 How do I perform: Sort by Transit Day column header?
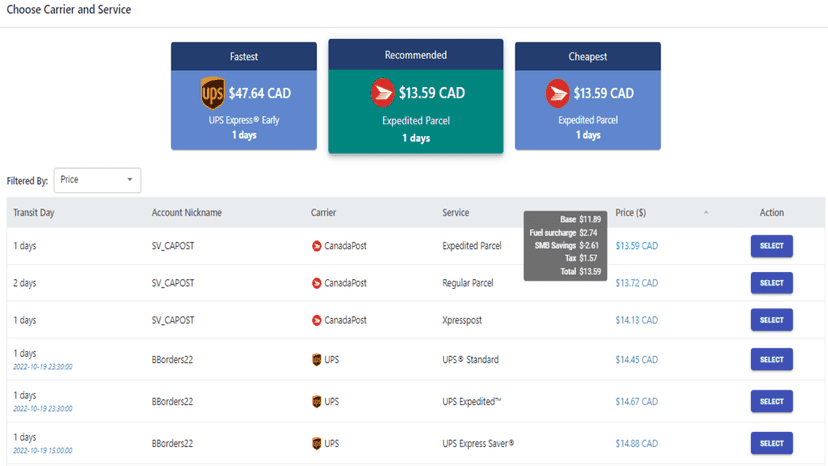tap(34, 212)
